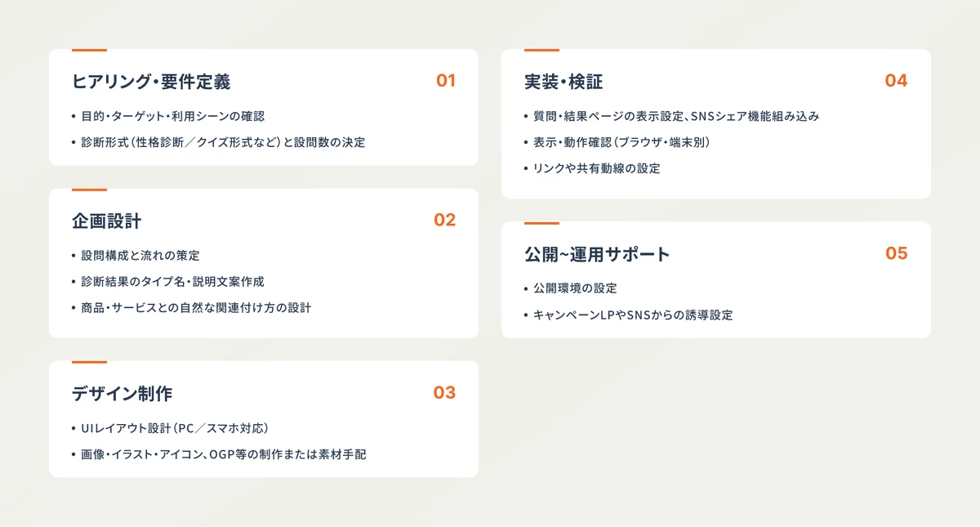
Task: Select the orange step number 03
Action: point(444,393)
